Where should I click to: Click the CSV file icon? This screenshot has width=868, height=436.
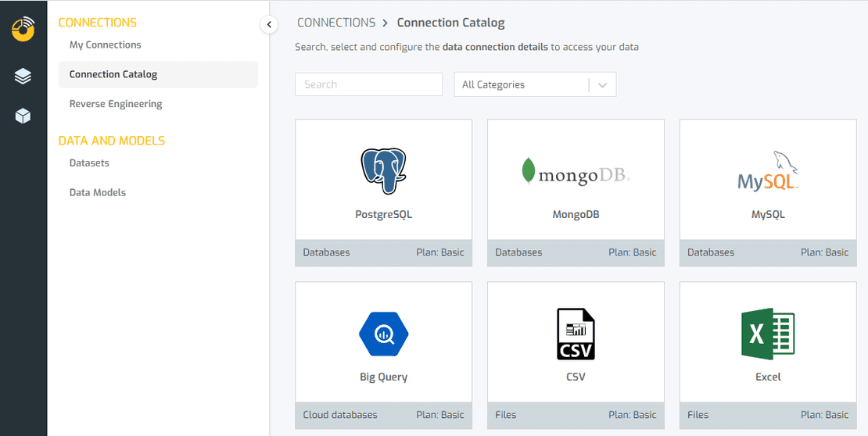coord(576,334)
